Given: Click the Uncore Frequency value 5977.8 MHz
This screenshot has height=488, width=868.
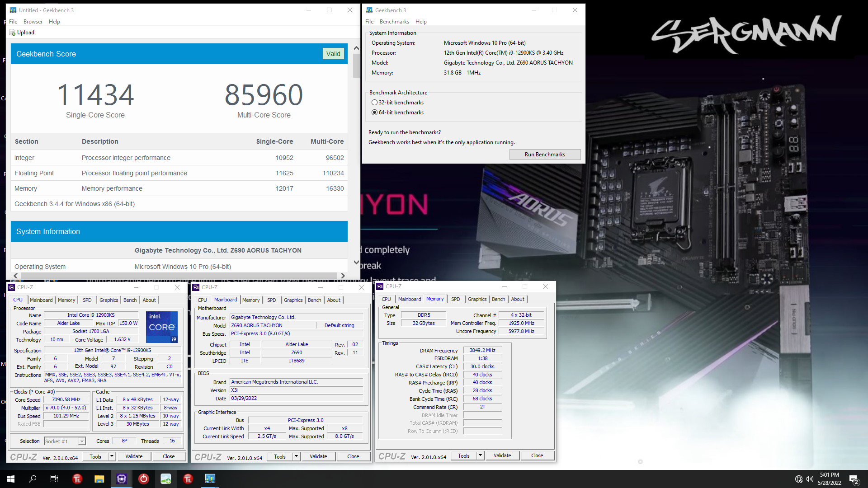Looking at the screenshot, I should (x=521, y=332).
